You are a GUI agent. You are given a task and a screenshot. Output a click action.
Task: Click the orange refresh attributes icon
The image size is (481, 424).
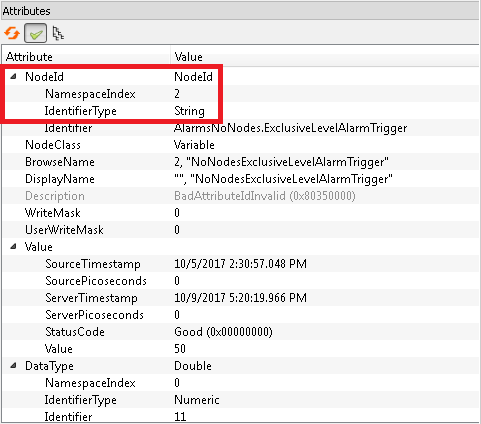click(12, 33)
